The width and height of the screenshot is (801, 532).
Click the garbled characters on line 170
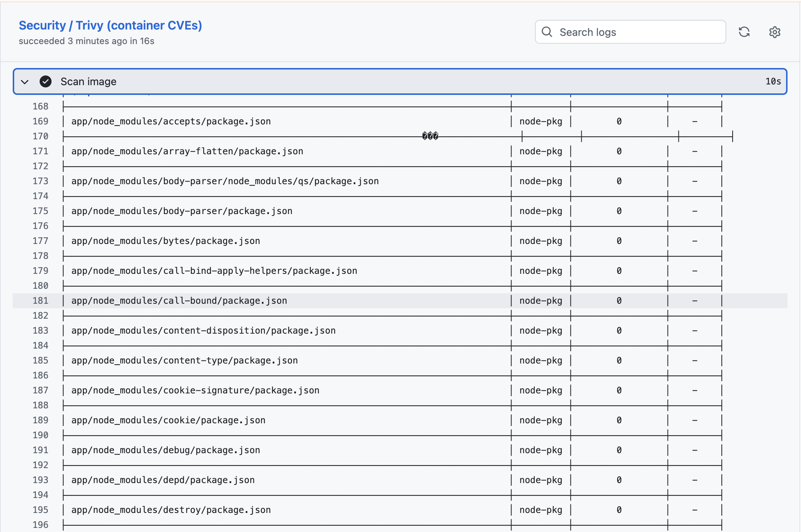point(430,136)
